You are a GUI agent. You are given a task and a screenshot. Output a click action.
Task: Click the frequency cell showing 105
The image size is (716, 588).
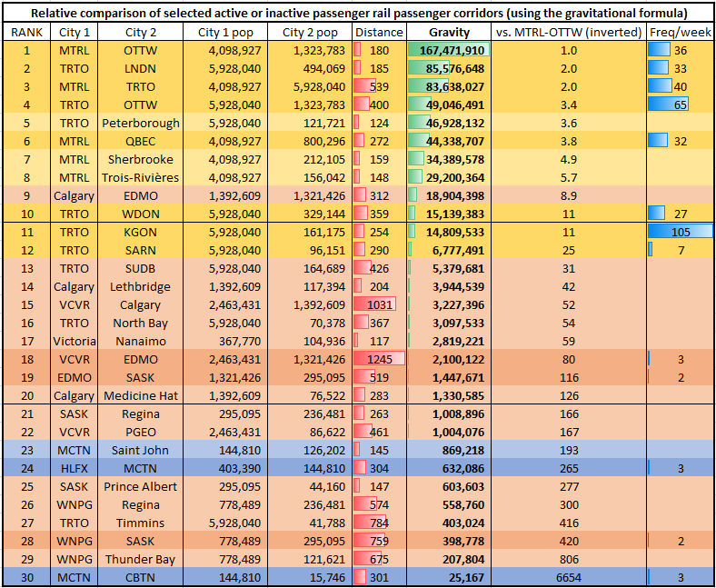pyautogui.click(x=681, y=232)
